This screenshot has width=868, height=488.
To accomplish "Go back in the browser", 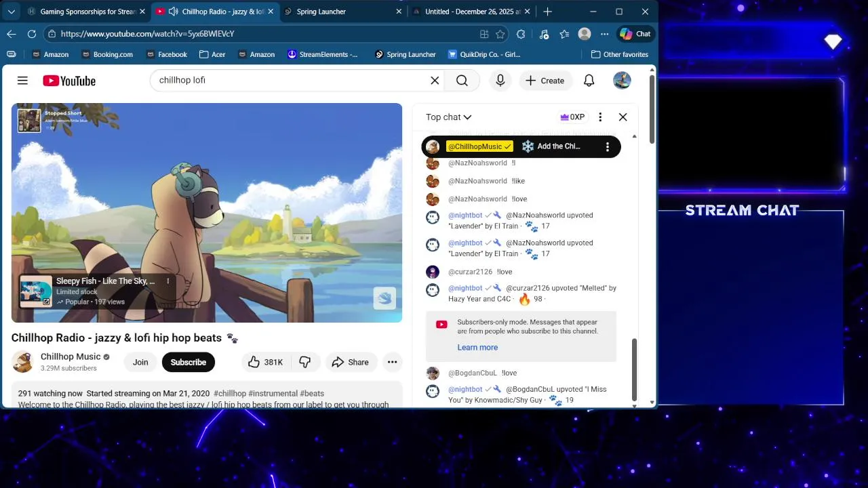I will coord(12,34).
